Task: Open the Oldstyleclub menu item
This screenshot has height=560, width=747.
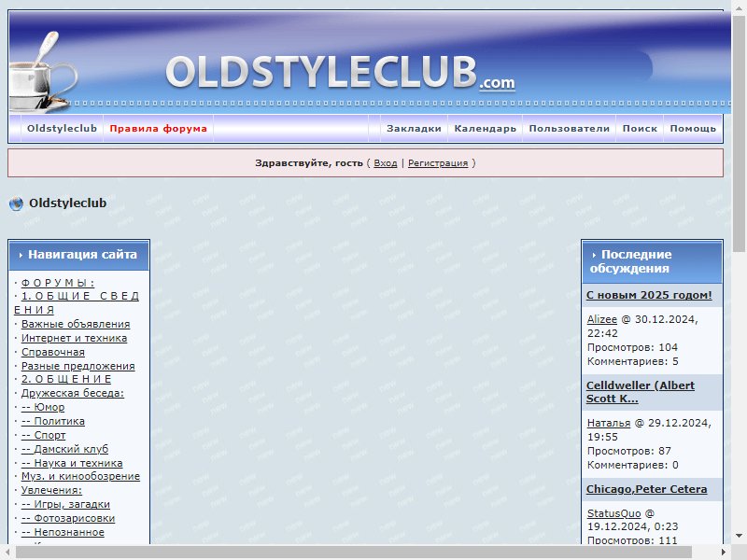Action: (62, 129)
